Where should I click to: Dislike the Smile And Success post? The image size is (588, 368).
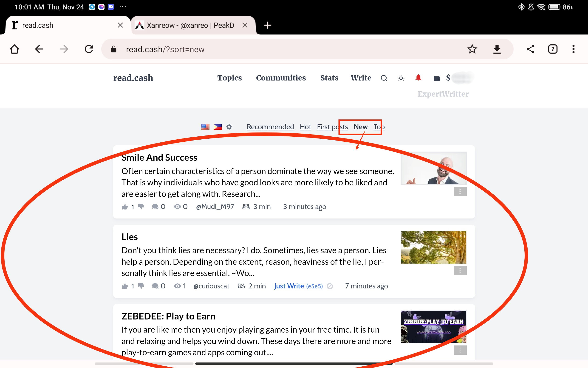tap(141, 207)
